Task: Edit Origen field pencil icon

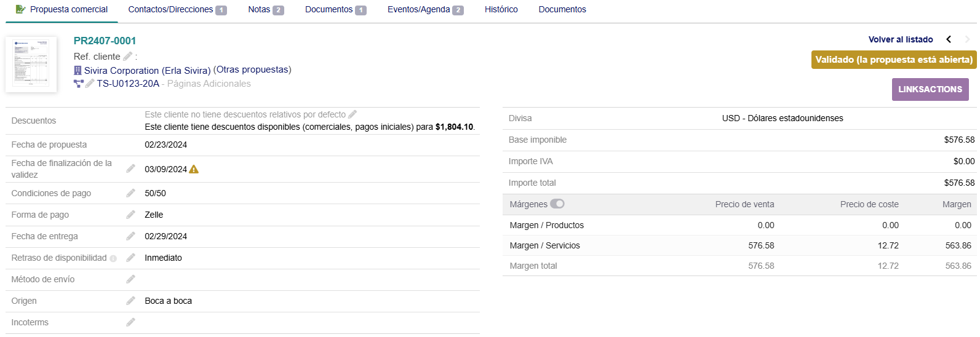Action: [x=130, y=301]
